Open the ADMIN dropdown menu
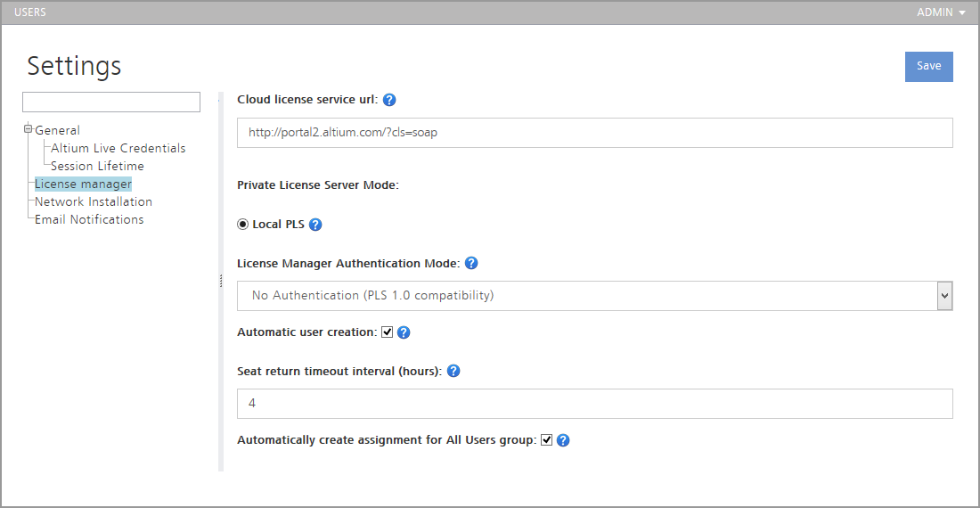 click(x=941, y=12)
